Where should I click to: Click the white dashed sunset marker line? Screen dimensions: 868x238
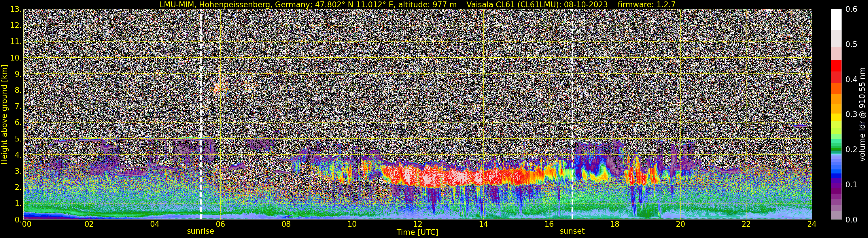coord(572,114)
